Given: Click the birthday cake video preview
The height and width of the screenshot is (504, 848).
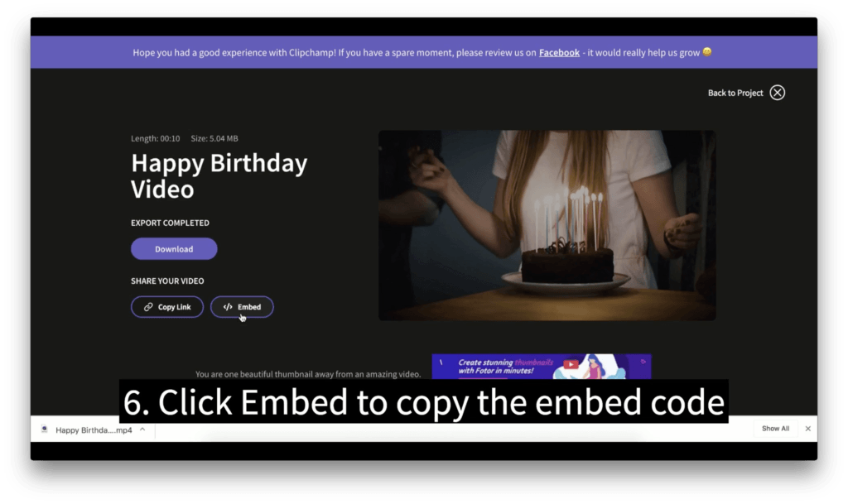Looking at the screenshot, I should [x=547, y=225].
